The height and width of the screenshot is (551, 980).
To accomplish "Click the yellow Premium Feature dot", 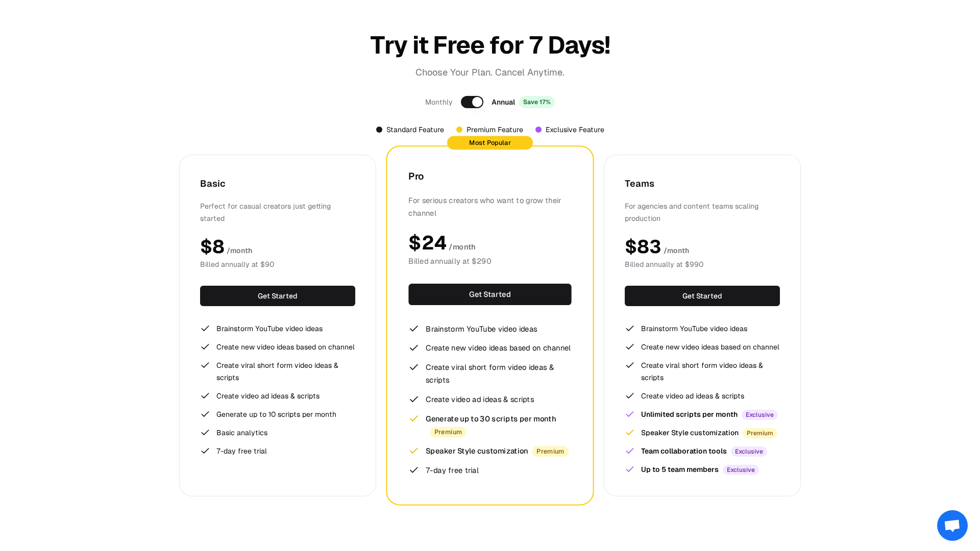I will pyautogui.click(x=459, y=130).
